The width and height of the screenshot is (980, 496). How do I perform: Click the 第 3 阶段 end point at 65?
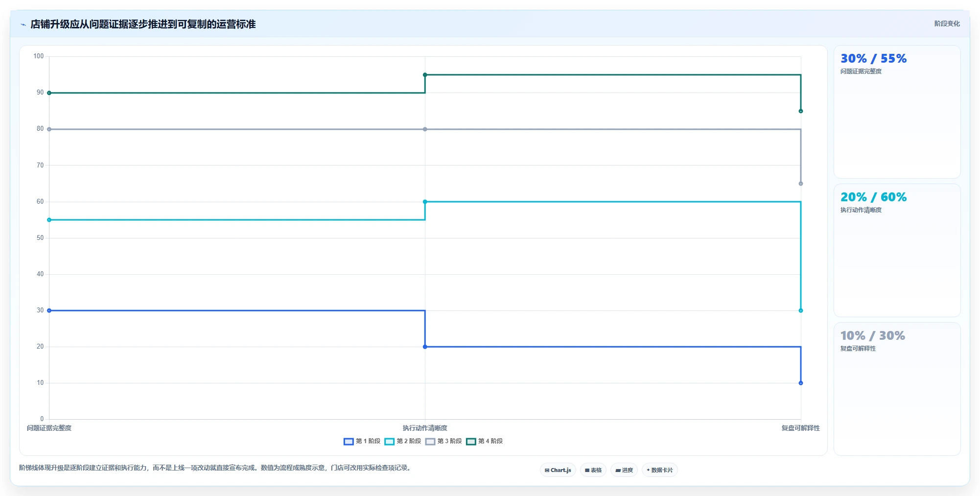pos(801,184)
